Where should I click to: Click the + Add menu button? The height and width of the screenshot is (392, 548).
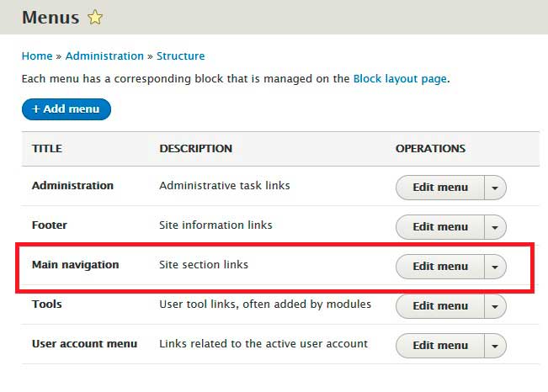pos(67,109)
